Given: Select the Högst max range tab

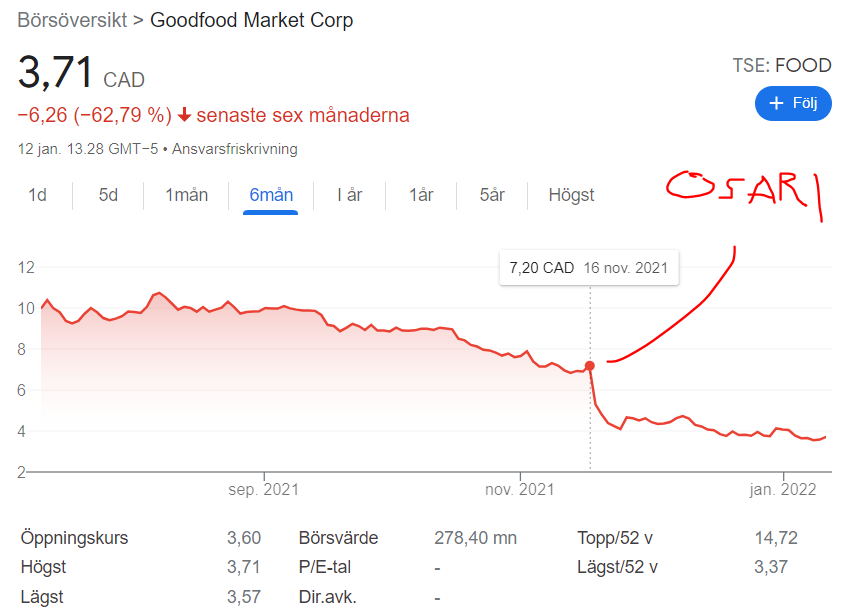Looking at the screenshot, I should tap(571, 195).
